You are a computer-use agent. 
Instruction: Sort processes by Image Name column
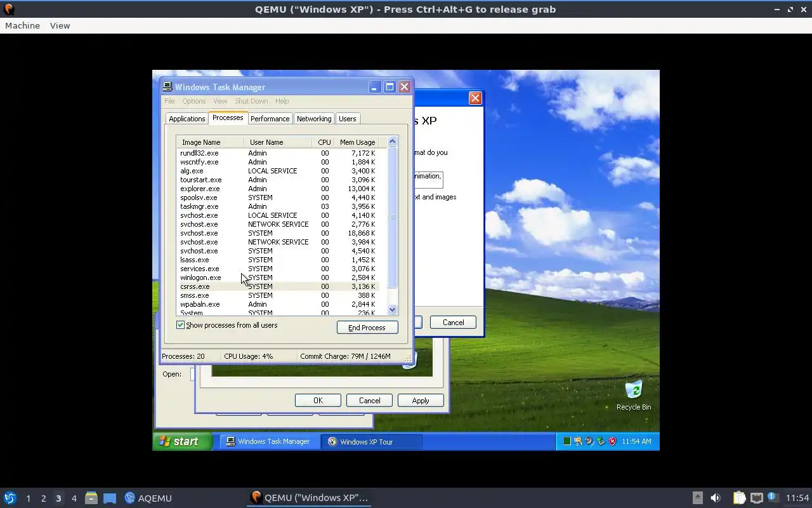click(210, 142)
